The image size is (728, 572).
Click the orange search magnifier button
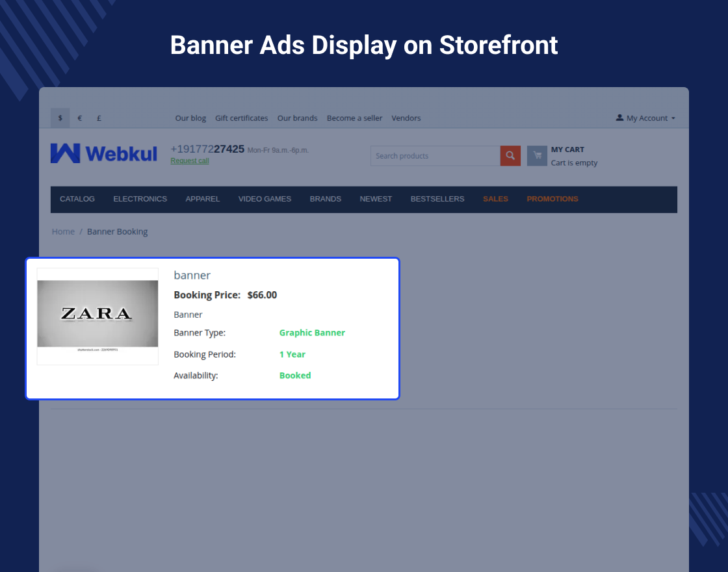pos(510,156)
